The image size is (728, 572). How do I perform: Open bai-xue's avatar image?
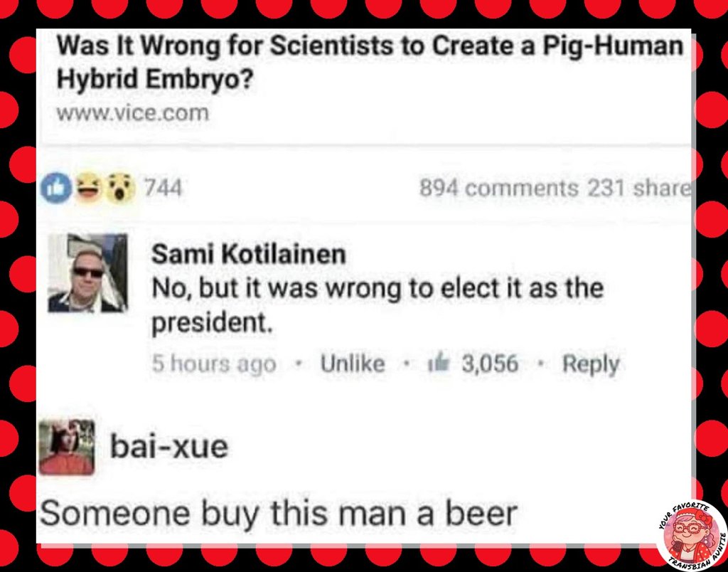pos(67,447)
